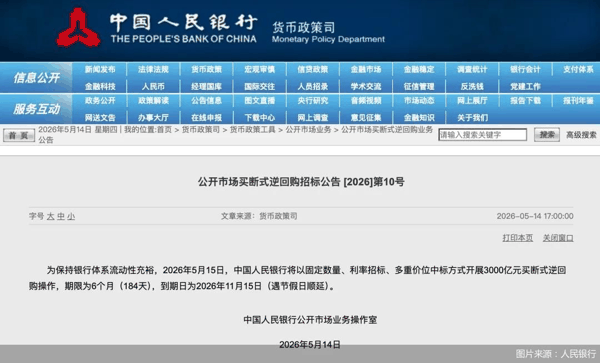
Task: Click the 市场动态 nav link
Action: point(419,101)
